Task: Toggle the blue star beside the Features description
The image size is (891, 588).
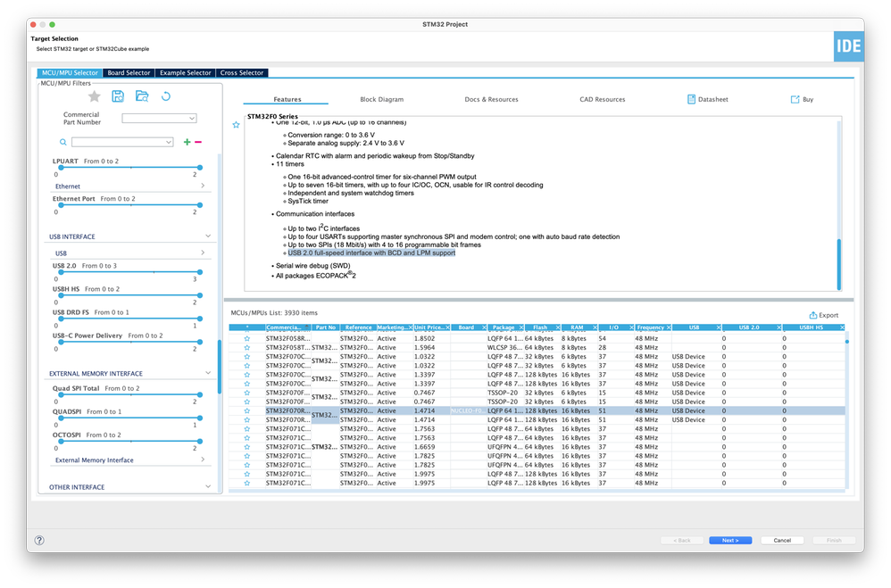Action: point(236,125)
